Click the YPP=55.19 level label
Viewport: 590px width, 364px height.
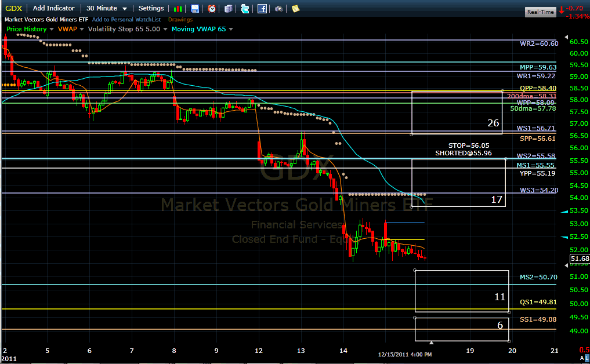[537, 173]
